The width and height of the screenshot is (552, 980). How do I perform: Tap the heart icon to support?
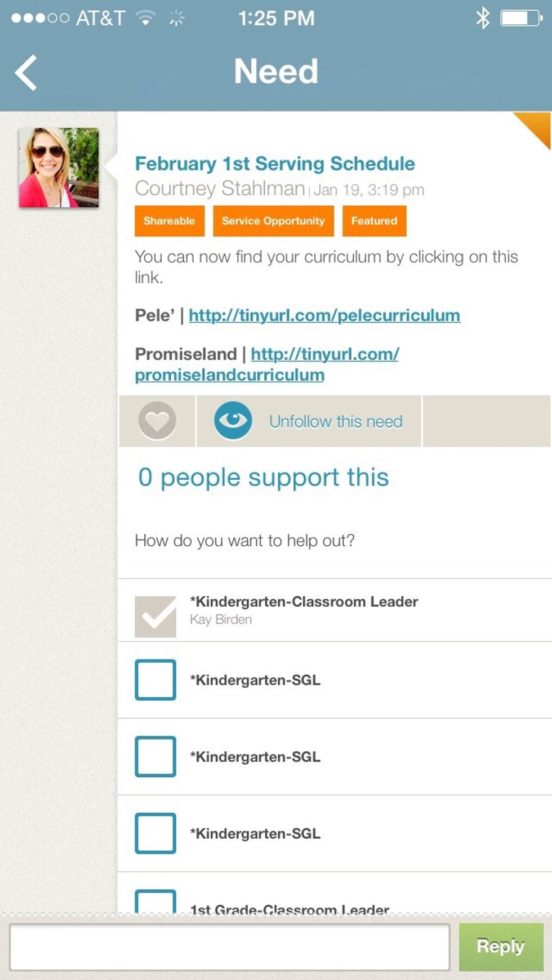click(x=157, y=421)
